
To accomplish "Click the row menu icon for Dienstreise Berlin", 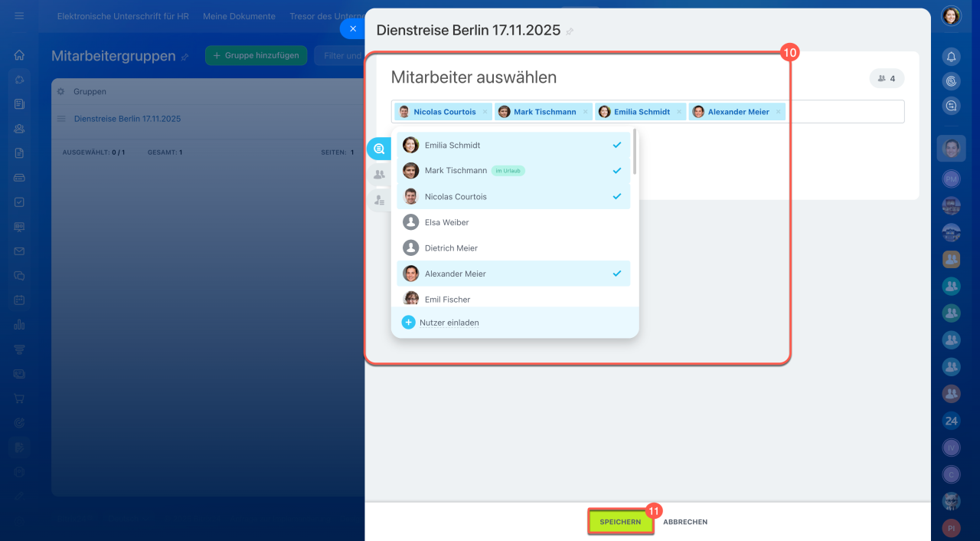I will coord(61,119).
